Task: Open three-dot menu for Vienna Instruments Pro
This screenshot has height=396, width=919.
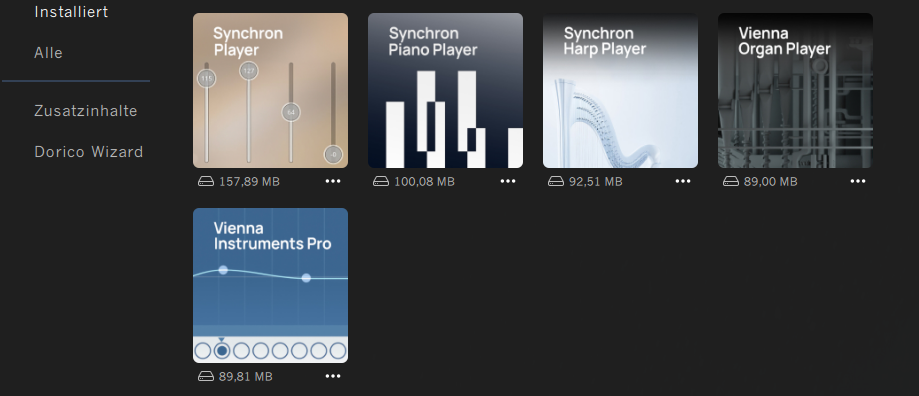Action: coord(333,376)
